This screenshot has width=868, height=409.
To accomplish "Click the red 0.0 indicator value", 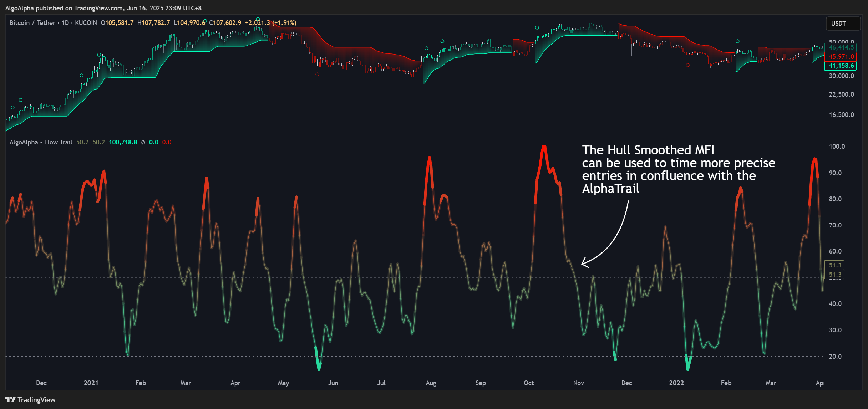I will click(x=167, y=142).
